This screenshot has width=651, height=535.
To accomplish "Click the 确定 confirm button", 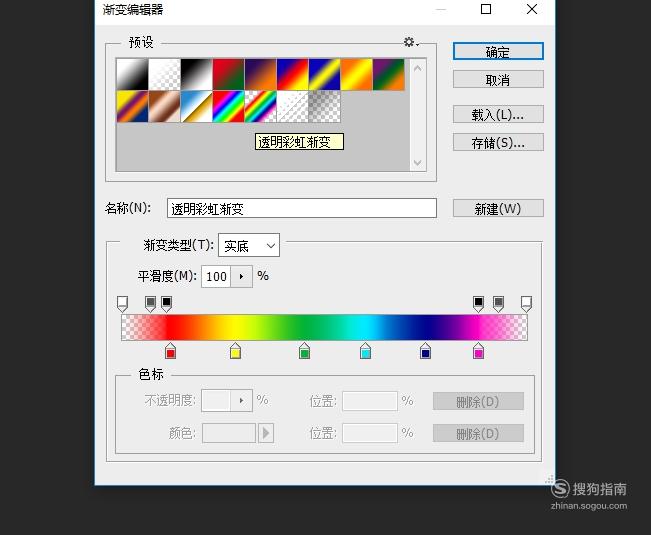I will pyautogui.click(x=498, y=51).
